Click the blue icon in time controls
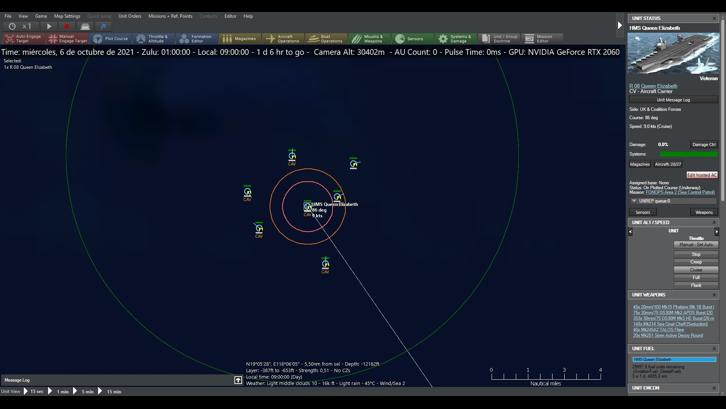Screen dimensions: 726x409 (103, 26)
